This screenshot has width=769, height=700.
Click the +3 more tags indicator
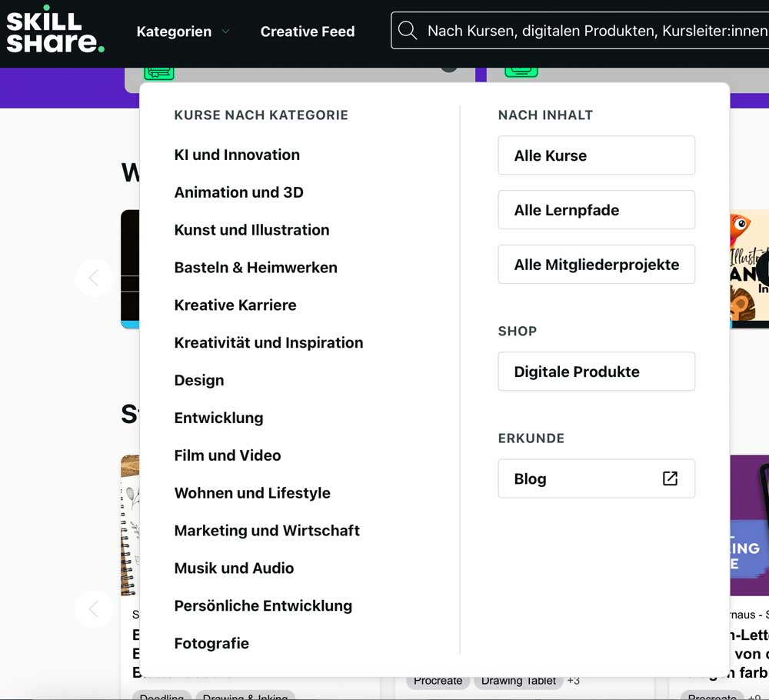(574, 682)
